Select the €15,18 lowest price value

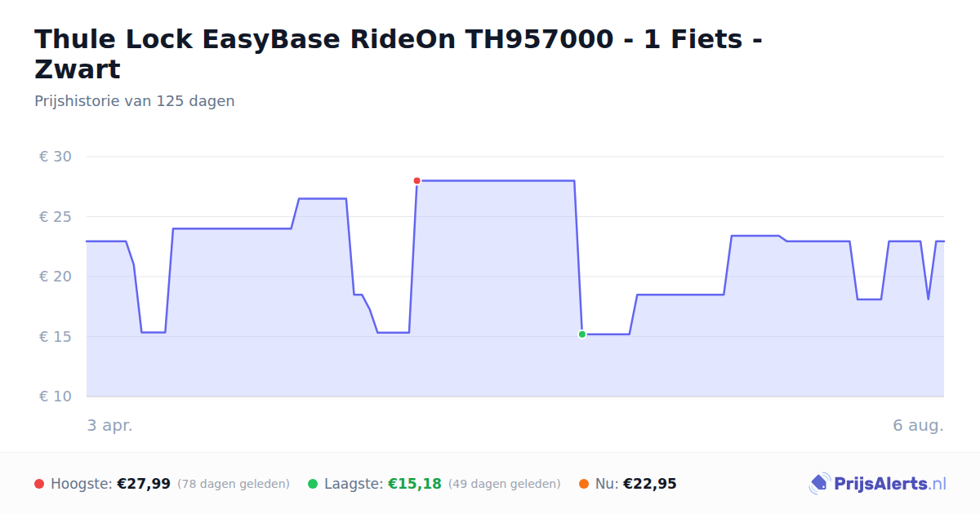click(x=415, y=484)
